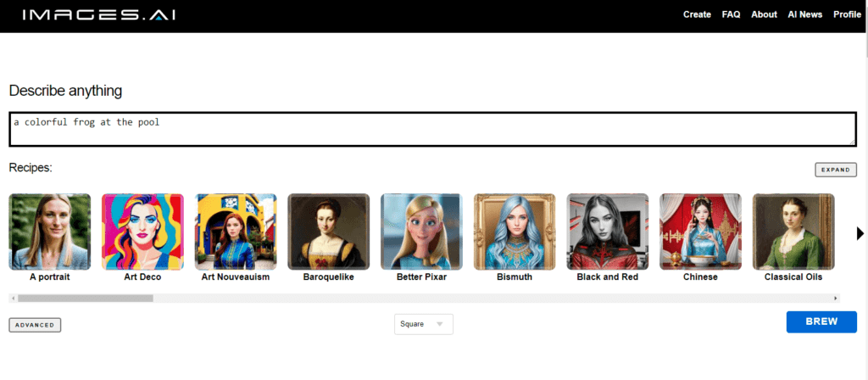The image size is (868, 380).
Task: Open the ADVANCED options
Action: click(35, 325)
